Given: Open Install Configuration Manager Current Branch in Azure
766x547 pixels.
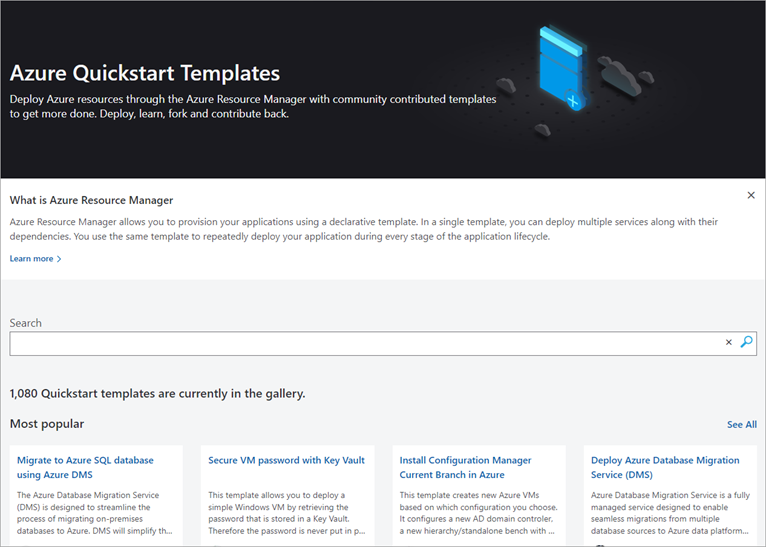Looking at the screenshot, I should (465, 467).
